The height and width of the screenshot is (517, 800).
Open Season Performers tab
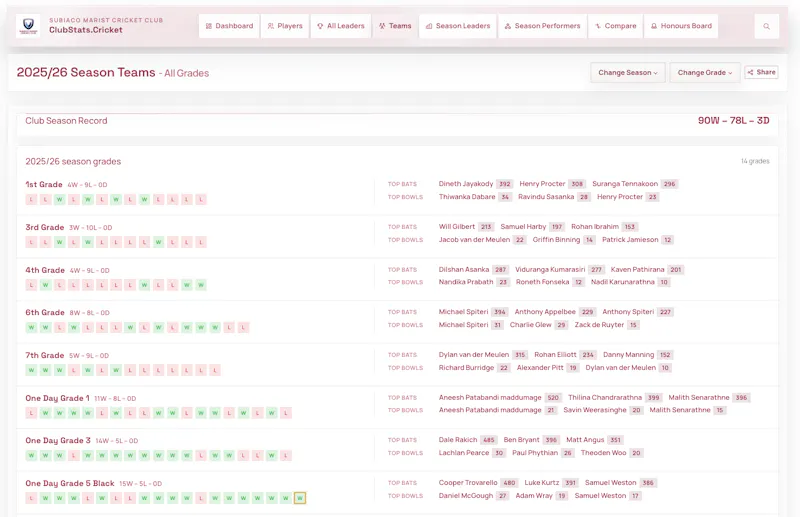click(x=542, y=26)
